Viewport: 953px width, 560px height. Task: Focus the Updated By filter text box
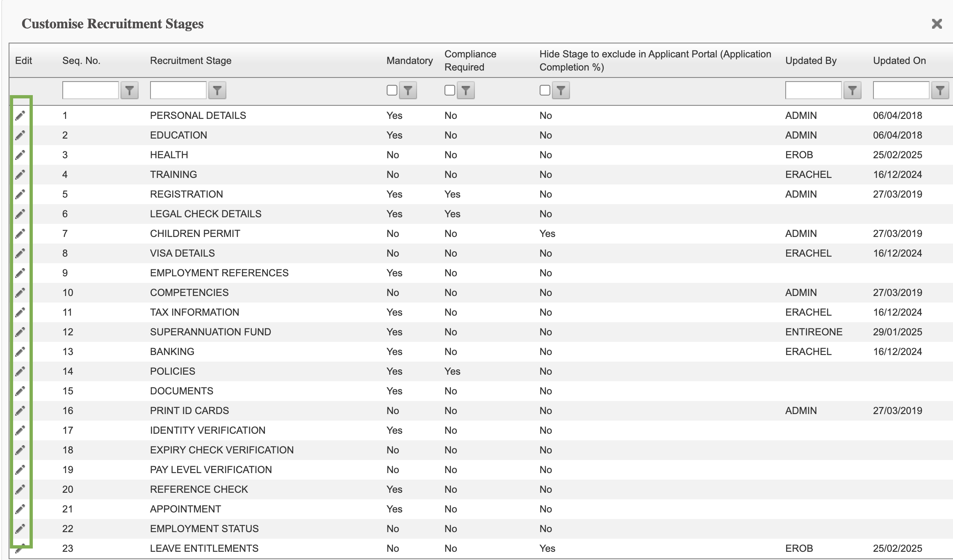814,90
